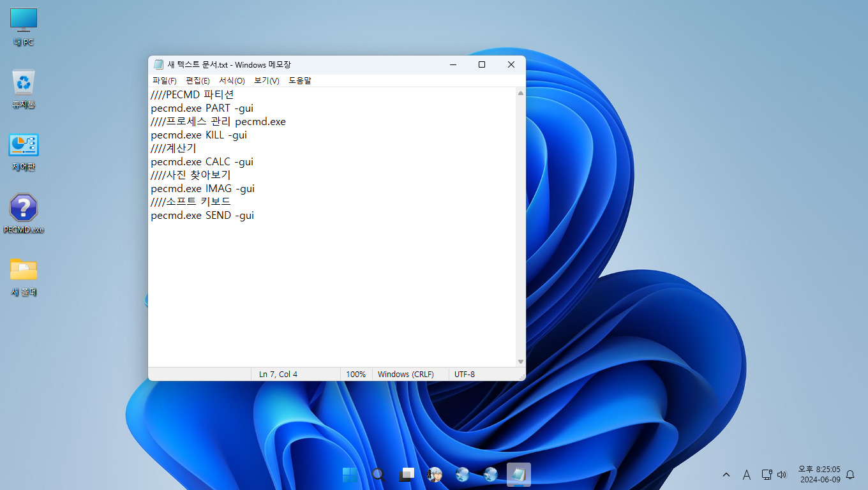The width and height of the screenshot is (868, 490).
Task: Toggle the IME input mode indicator A
Action: 747,475
